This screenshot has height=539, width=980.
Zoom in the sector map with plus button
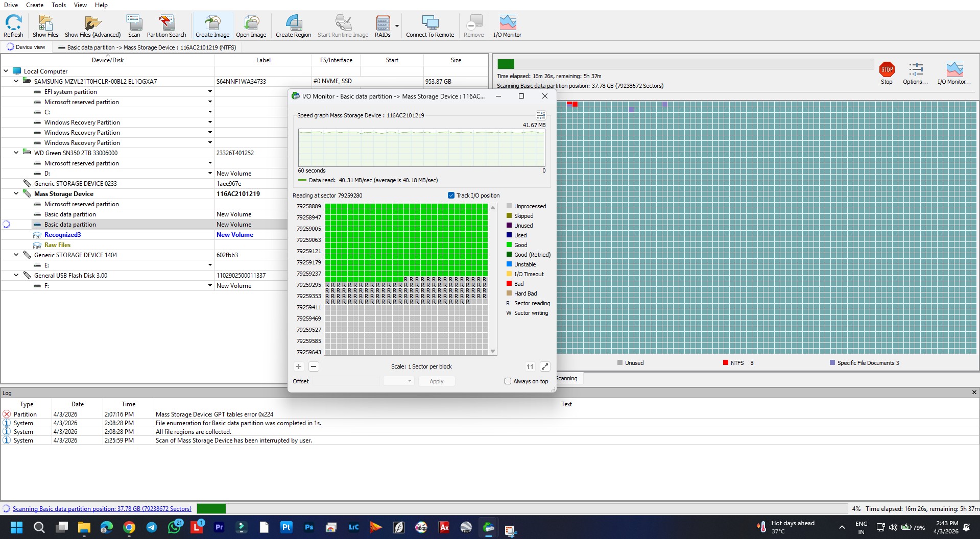pos(299,366)
